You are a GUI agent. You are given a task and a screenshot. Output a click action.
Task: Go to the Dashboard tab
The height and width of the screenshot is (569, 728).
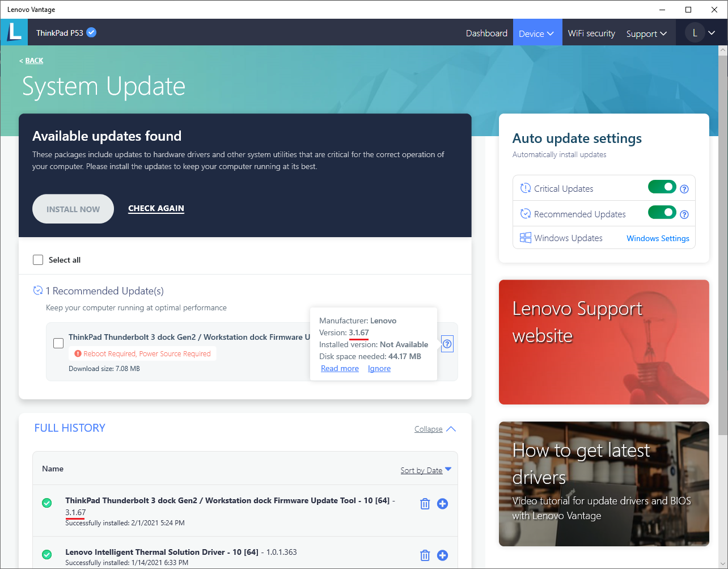coord(486,33)
